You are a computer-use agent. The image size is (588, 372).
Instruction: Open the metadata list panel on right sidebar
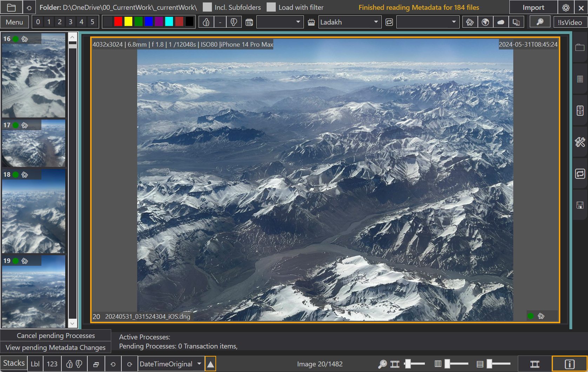580,79
